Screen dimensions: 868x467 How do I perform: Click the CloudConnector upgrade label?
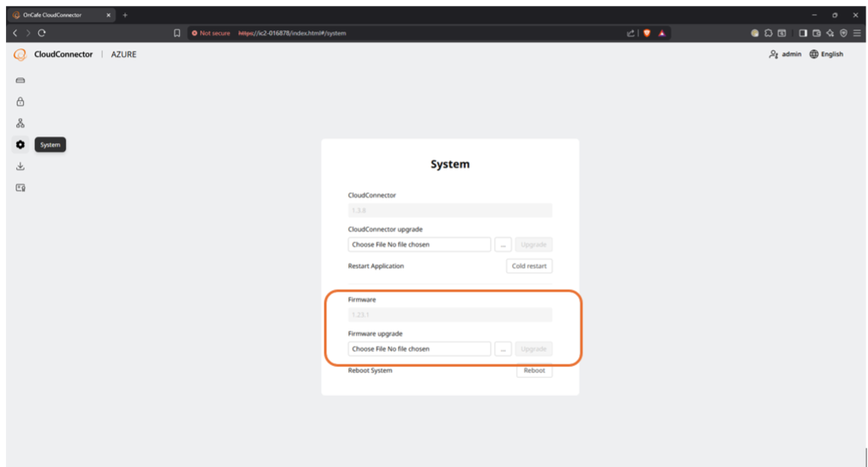386,229
